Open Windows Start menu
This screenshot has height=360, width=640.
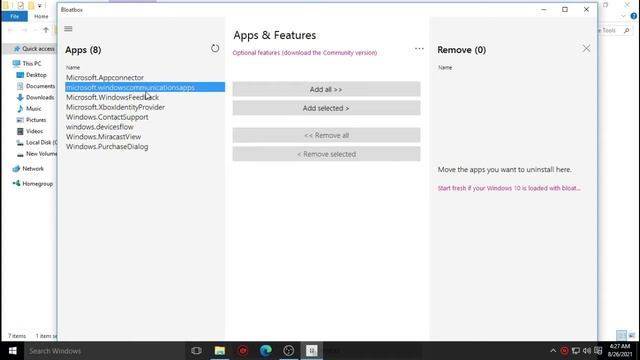coord(12,351)
